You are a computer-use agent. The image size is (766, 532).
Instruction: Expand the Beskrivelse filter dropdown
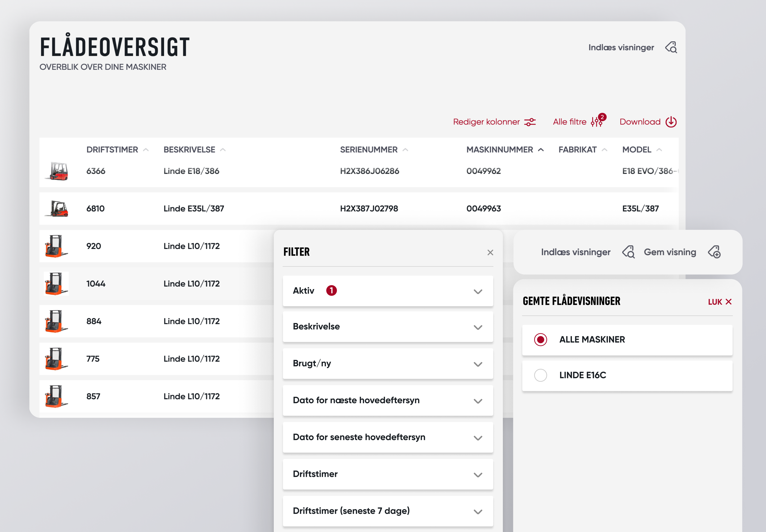coord(478,327)
